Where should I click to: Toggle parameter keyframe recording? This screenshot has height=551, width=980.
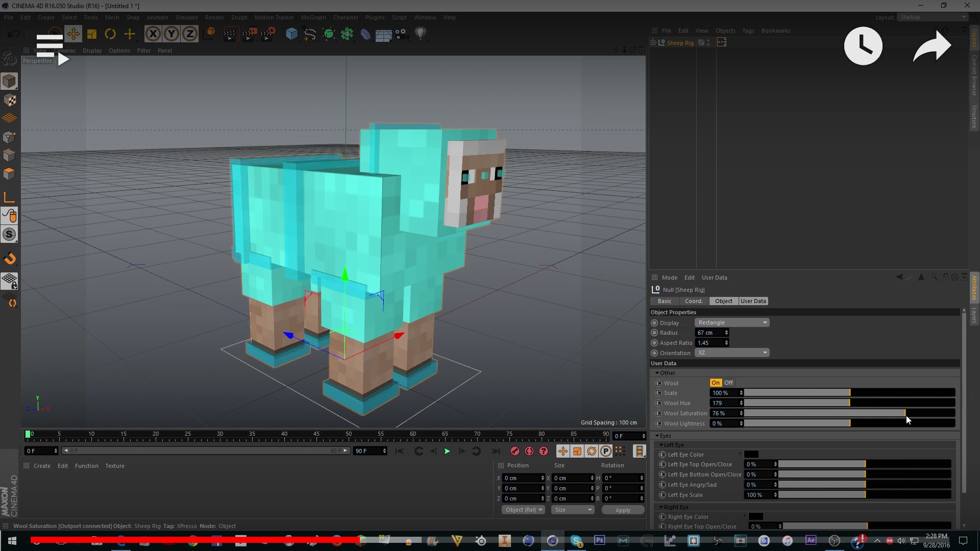(606, 451)
